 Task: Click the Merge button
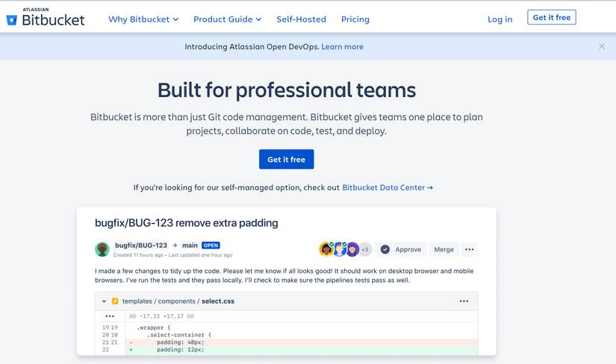click(444, 249)
